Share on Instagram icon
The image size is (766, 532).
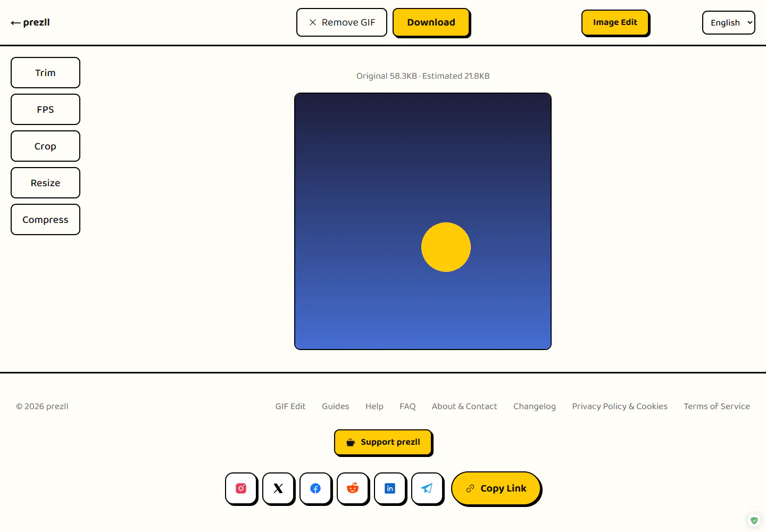point(241,488)
